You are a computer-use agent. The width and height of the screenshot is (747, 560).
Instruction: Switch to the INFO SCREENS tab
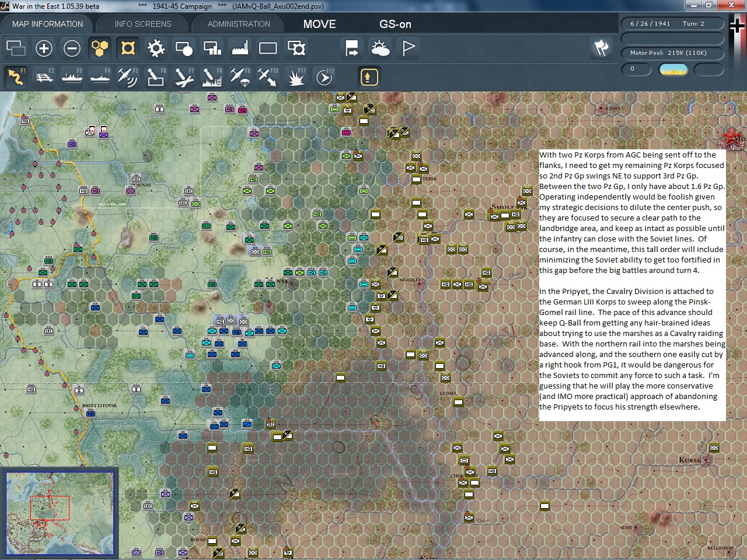coord(143,24)
